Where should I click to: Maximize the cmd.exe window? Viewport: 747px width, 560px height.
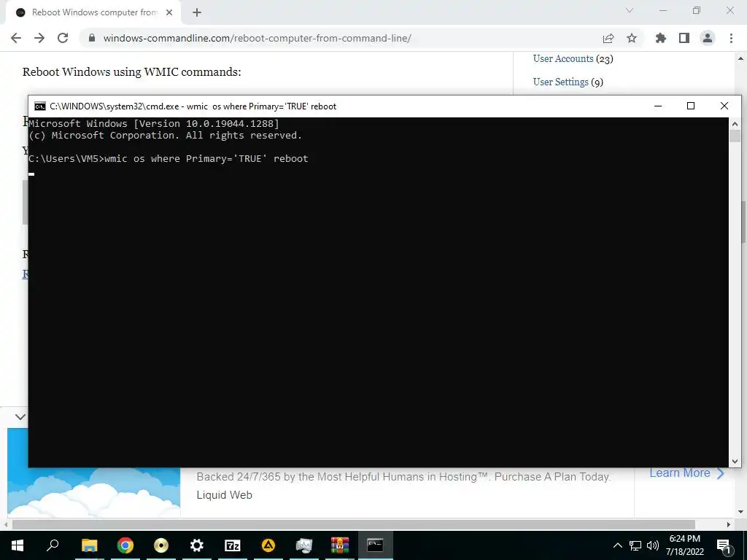pos(691,106)
